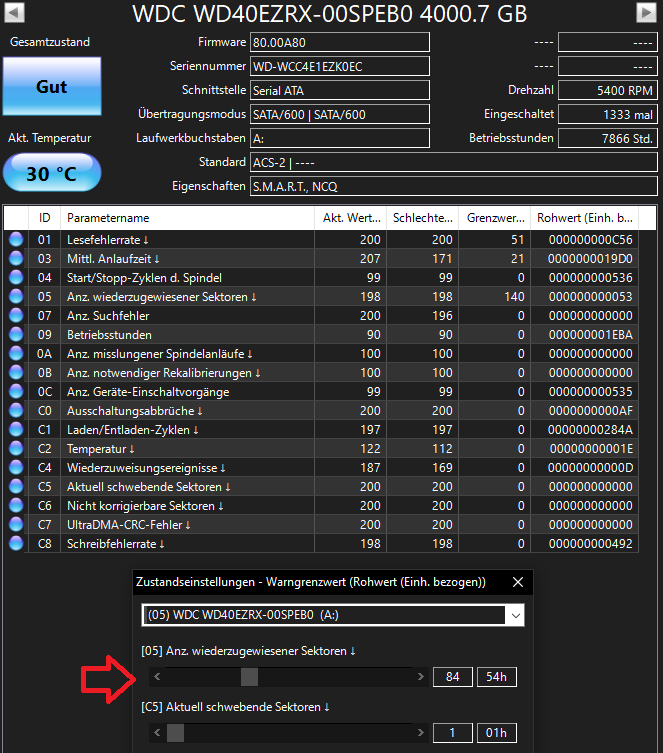
Task: Sort by the Rohwert column header
Action: (x=584, y=218)
